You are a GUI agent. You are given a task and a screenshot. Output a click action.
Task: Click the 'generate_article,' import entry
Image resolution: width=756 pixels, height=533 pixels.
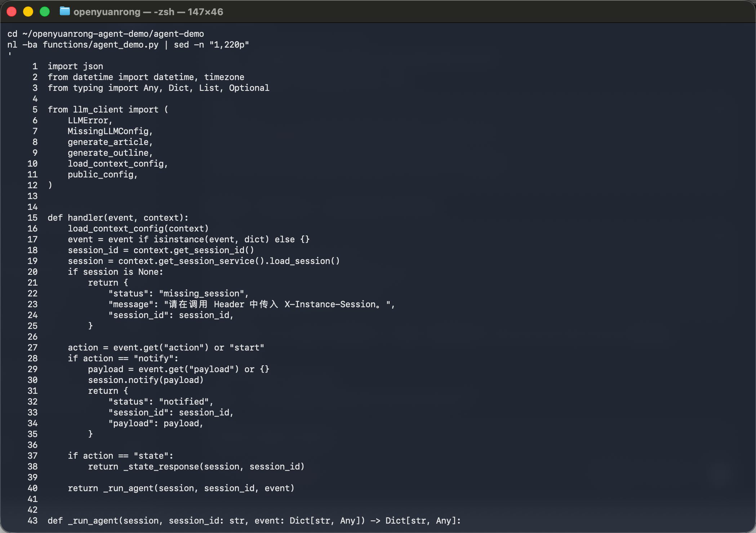[110, 142]
